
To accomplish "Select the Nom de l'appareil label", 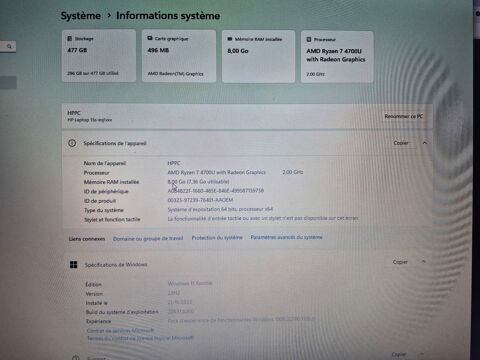I will coord(105,163).
